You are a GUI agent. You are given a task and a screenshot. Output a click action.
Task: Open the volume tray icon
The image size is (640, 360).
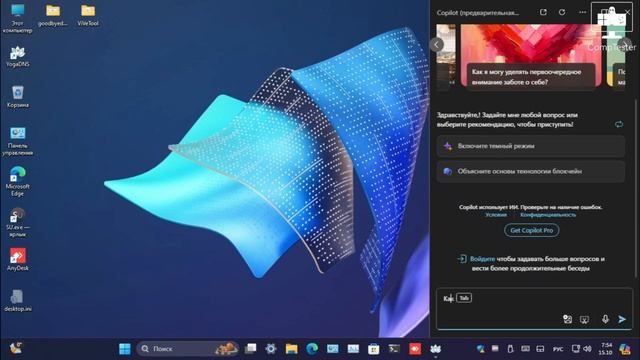pos(587,349)
